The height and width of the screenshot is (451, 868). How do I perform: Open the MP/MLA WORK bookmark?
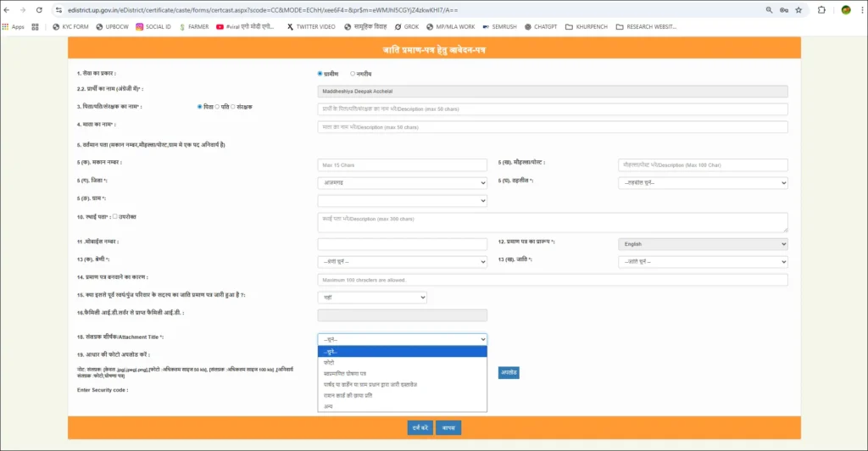(x=451, y=26)
